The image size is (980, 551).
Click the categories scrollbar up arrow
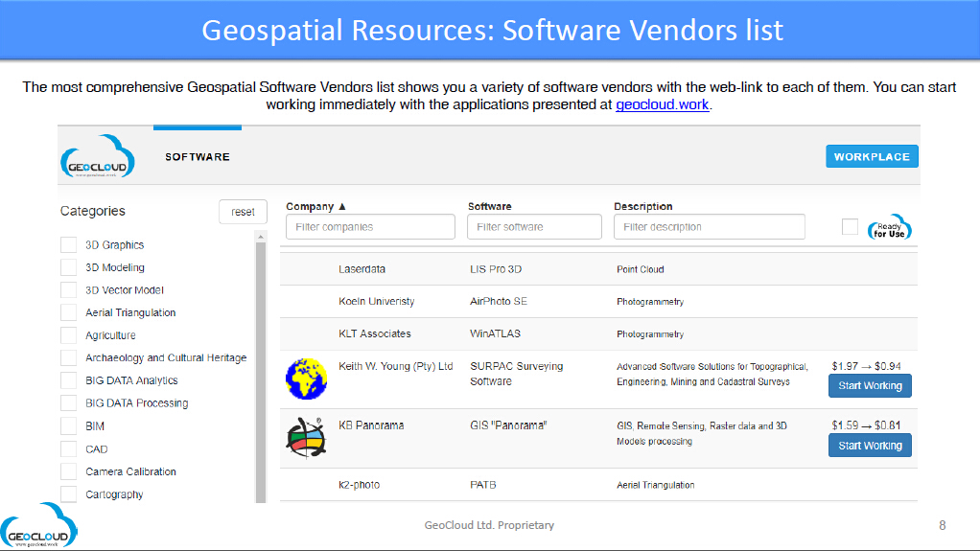pyautogui.click(x=261, y=237)
